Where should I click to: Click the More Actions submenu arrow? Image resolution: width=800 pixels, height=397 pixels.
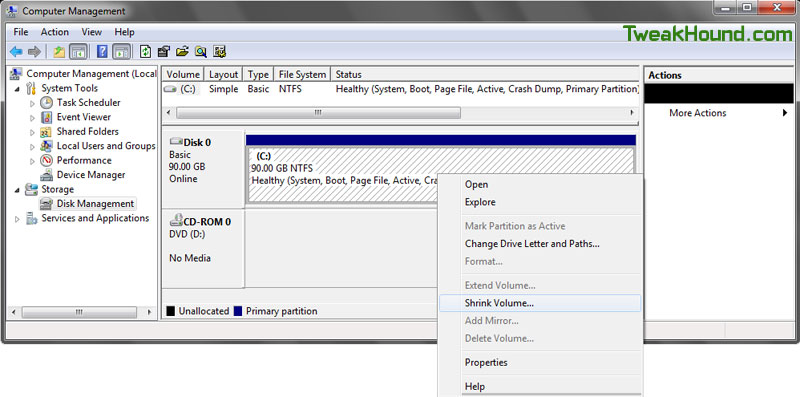785,113
